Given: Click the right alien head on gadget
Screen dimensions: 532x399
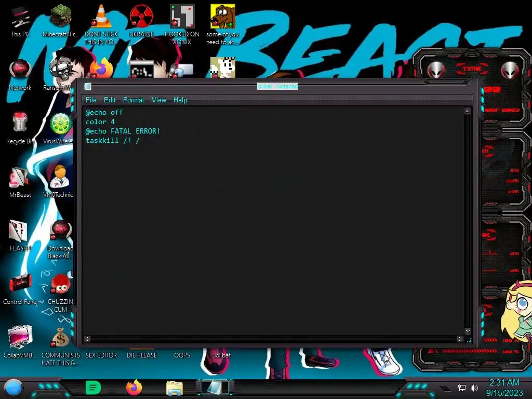Looking at the screenshot, I should pyautogui.click(x=510, y=70).
